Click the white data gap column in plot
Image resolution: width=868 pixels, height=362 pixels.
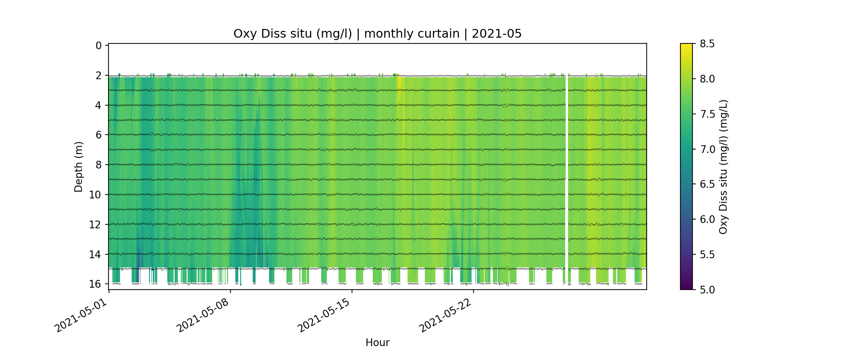tap(567, 169)
